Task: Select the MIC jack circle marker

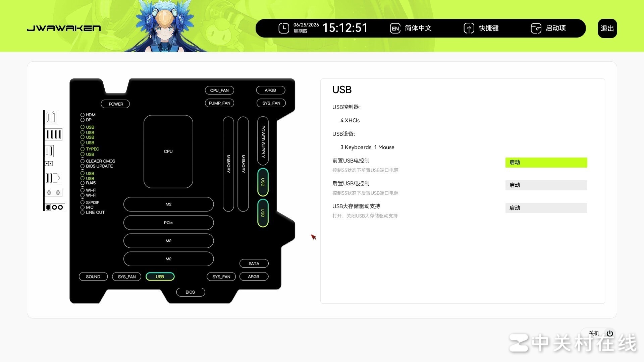Action: [82, 207]
